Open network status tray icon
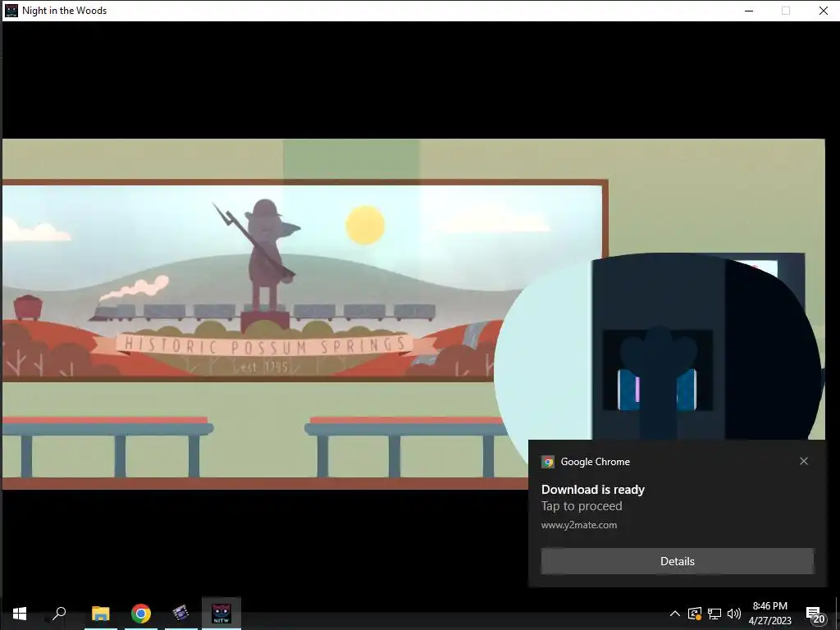 pos(714,614)
